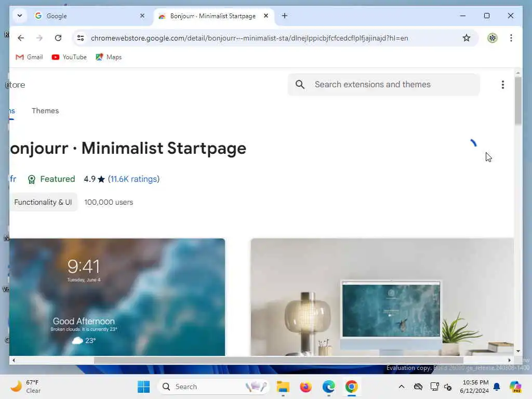Bookmark this page with star icon
532x399 pixels.
tap(467, 38)
